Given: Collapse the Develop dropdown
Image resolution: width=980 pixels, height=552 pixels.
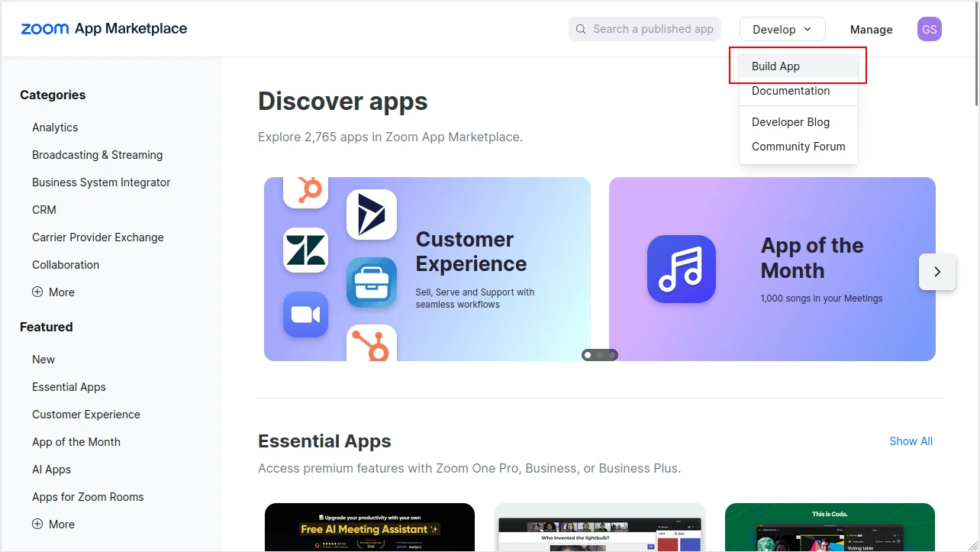Looking at the screenshot, I should tap(782, 30).
